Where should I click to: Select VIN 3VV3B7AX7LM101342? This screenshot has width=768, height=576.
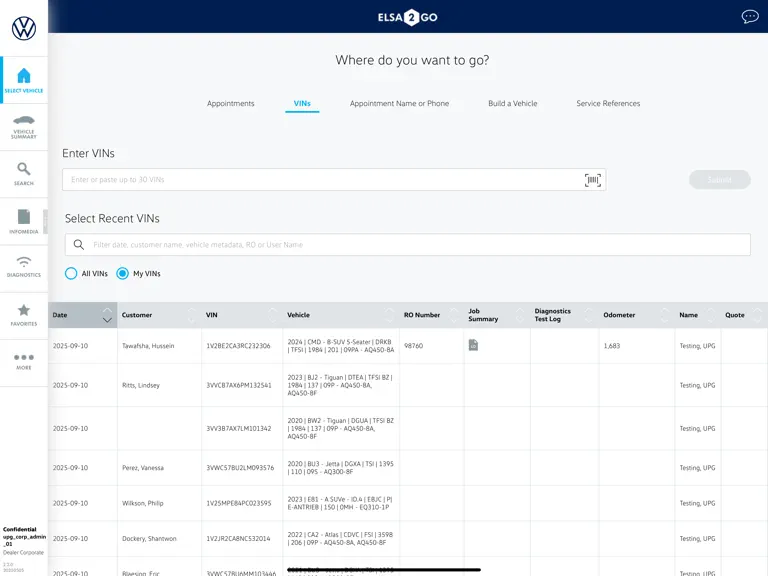pyautogui.click(x=239, y=428)
